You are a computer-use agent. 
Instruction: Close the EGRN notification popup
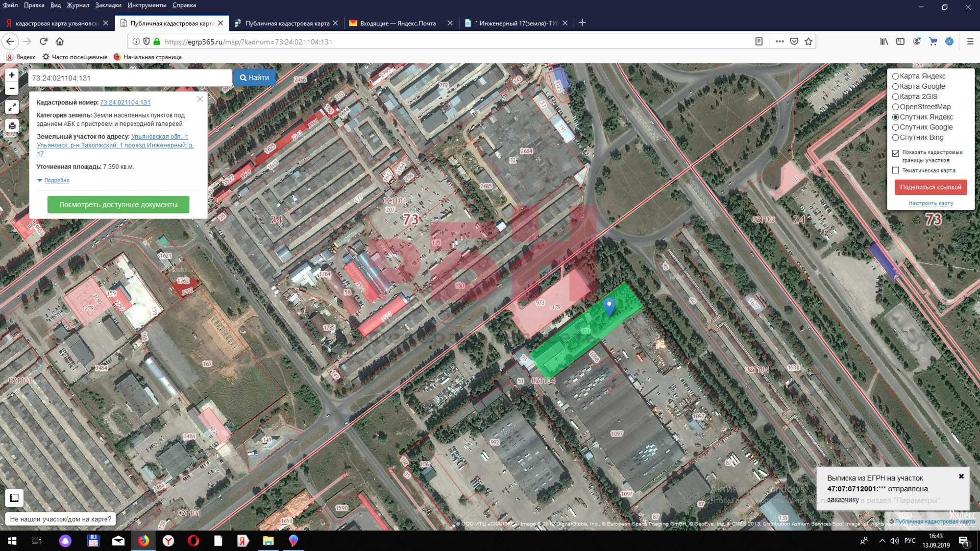(x=961, y=476)
